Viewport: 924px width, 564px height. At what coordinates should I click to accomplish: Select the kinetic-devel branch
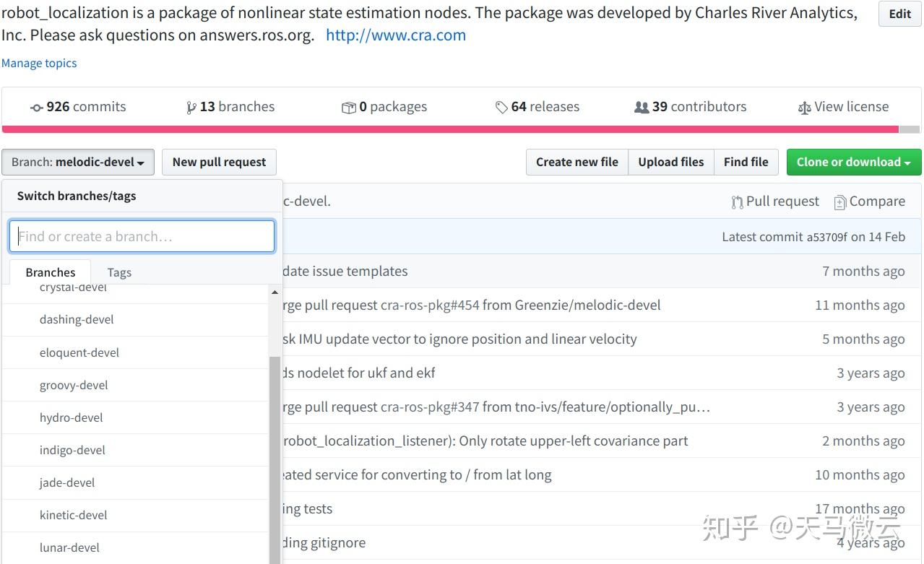pyautogui.click(x=74, y=515)
